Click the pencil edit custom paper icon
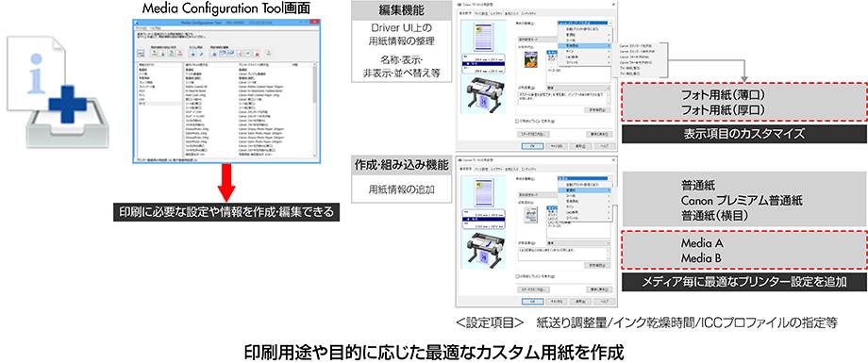This screenshot has width=868, height=363. 201,54
